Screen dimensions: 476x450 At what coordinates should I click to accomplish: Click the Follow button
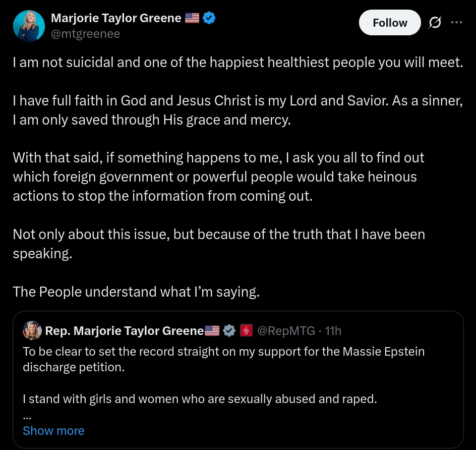[390, 23]
